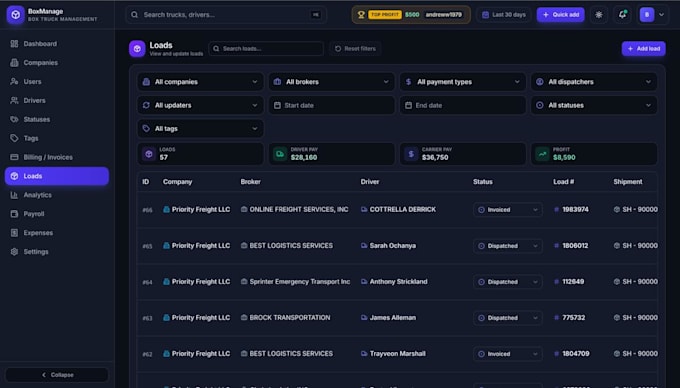680x388 pixels.
Task: Click the truck icon beside Sarah Ochanya
Action: point(364,245)
